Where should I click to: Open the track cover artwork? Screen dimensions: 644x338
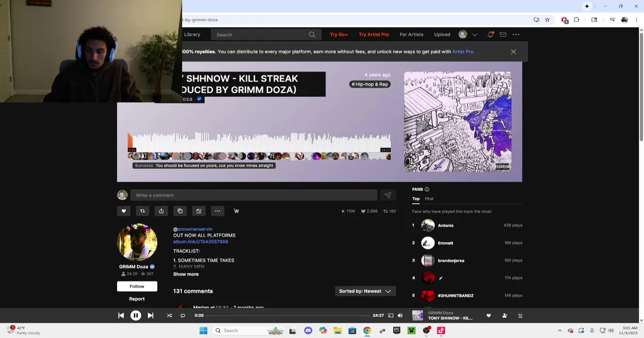pos(458,122)
